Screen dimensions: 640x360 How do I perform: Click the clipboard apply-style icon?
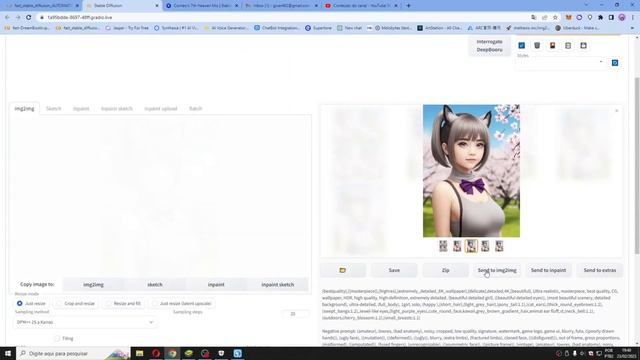(568, 45)
